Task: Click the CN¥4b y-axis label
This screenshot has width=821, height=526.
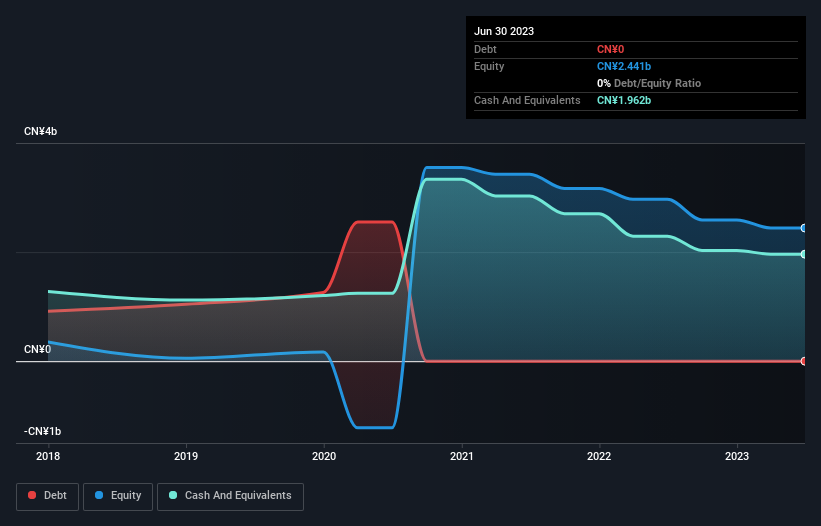Action: (40, 131)
